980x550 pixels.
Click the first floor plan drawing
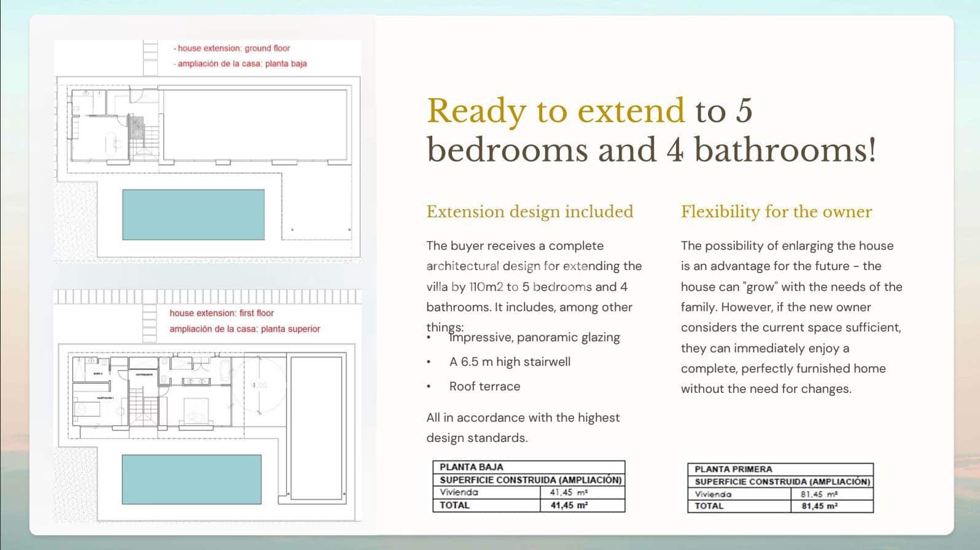click(x=208, y=424)
